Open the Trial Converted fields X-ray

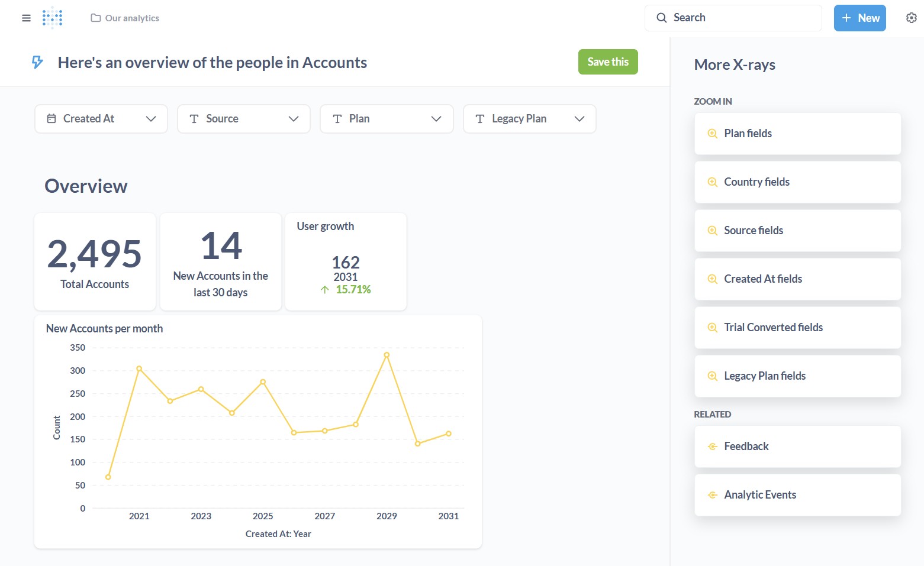(x=797, y=328)
